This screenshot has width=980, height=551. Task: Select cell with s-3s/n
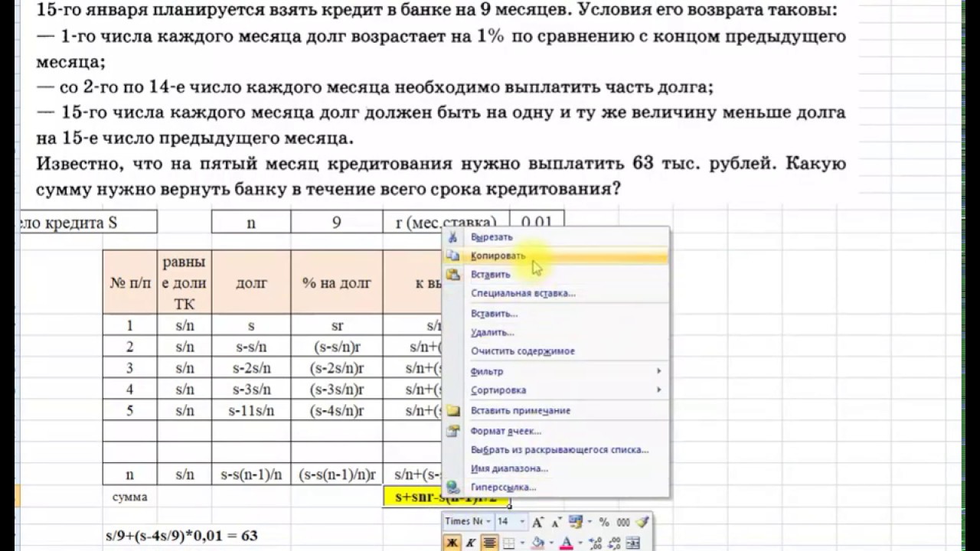pos(251,390)
